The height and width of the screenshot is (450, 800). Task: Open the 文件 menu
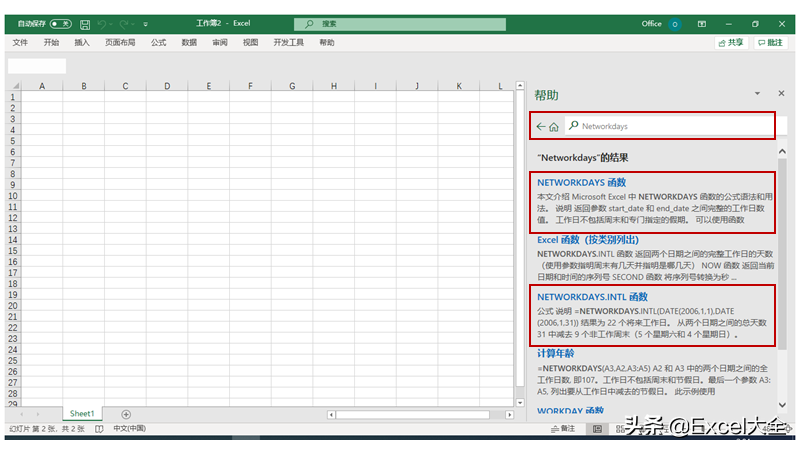pyautogui.click(x=20, y=42)
